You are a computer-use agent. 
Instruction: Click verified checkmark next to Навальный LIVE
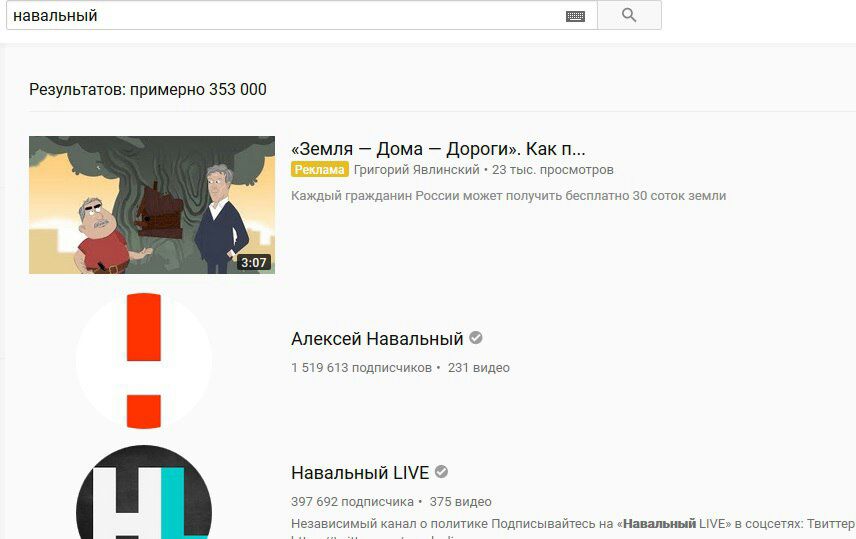click(442, 472)
